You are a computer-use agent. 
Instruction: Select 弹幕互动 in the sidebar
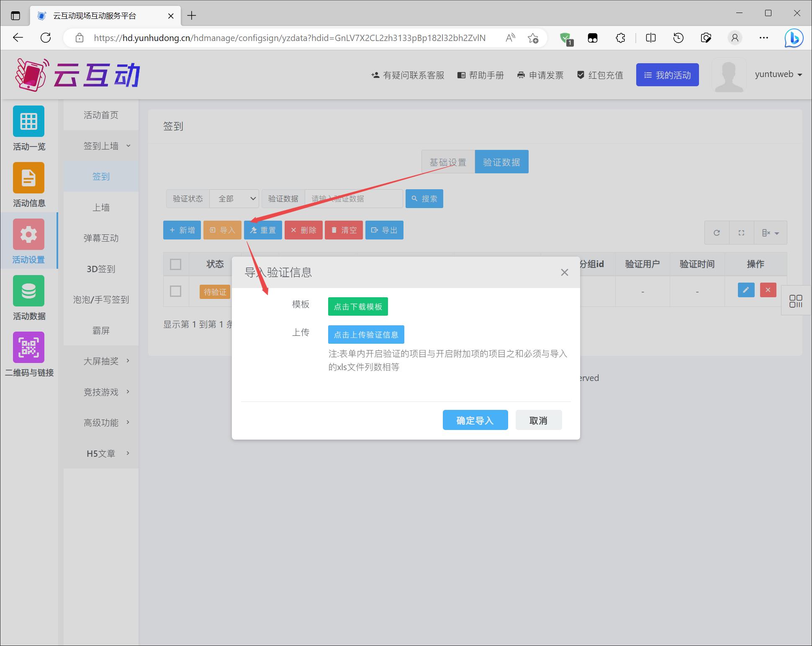pyautogui.click(x=101, y=238)
